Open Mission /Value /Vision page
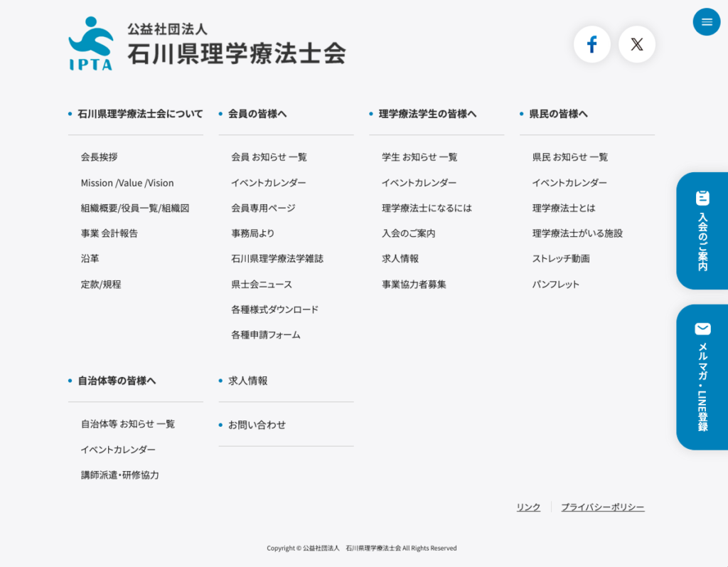 [127, 183]
